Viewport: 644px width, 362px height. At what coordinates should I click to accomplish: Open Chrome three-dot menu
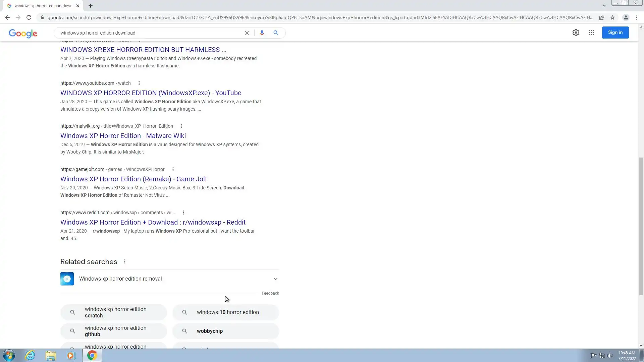pyautogui.click(x=637, y=17)
